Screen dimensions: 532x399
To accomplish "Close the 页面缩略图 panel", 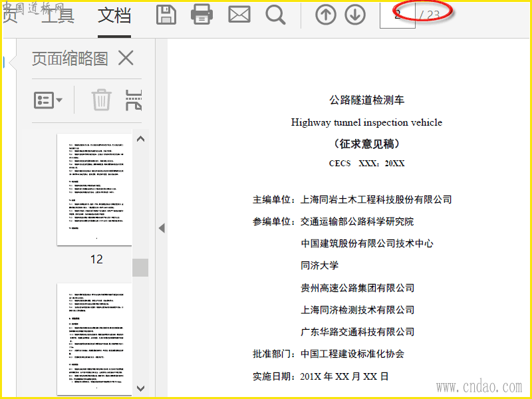I will coord(126,58).
